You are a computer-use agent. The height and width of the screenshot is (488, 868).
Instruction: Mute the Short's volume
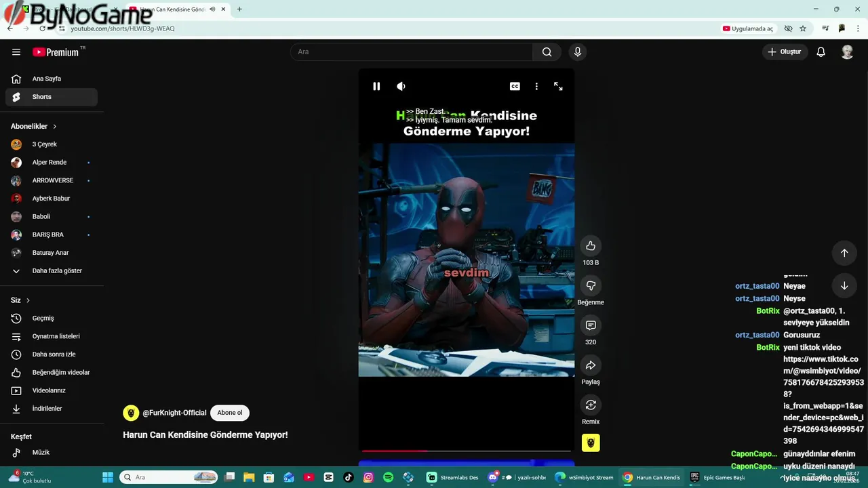point(401,86)
